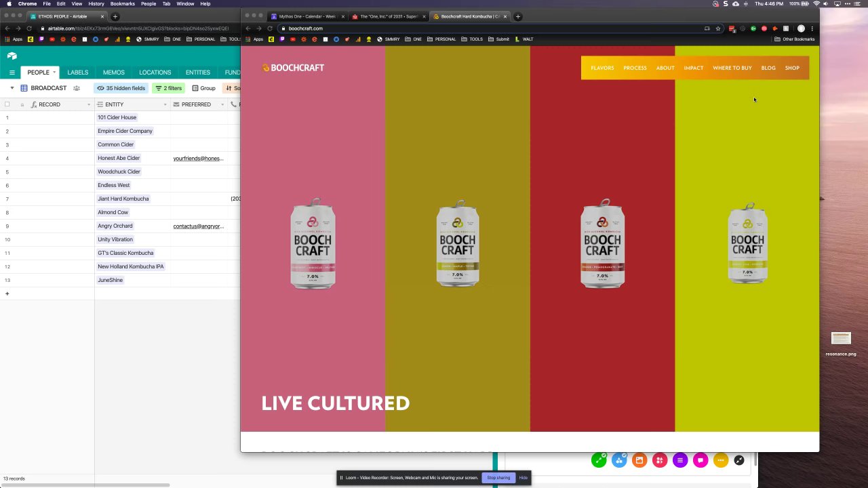The image size is (868, 488).
Task: Go to FLAVORS on Boochcraft site
Action: click(x=602, y=68)
